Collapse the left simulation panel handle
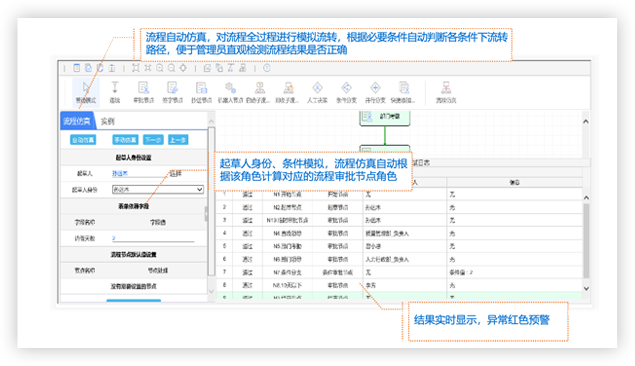Screen dimensions: 635x366 pyautogui.click(x=206, y=213)
